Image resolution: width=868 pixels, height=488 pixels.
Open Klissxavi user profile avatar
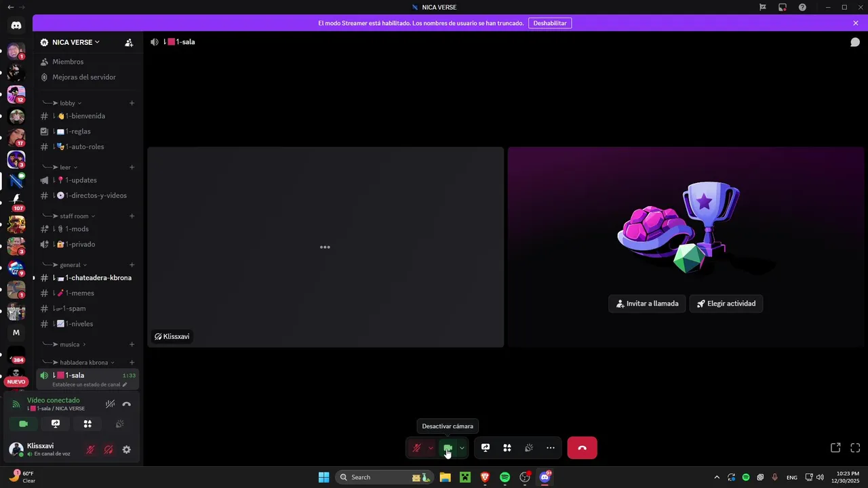16,449
